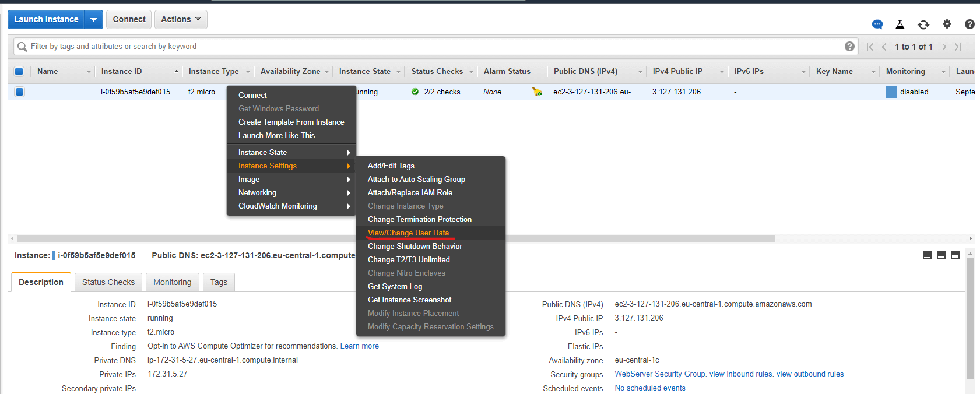Open the experiments flask icon

900,24
